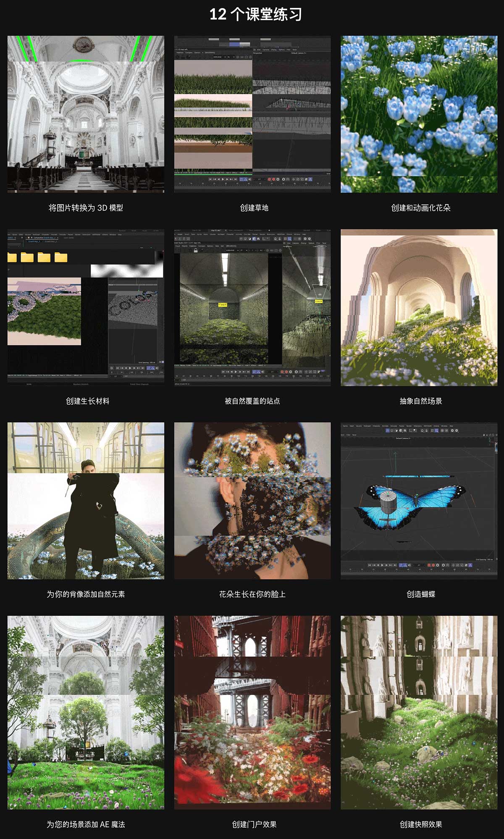Click the rightmost yellow folder icon
Screen dimensions: 504x839
[61, 257]
